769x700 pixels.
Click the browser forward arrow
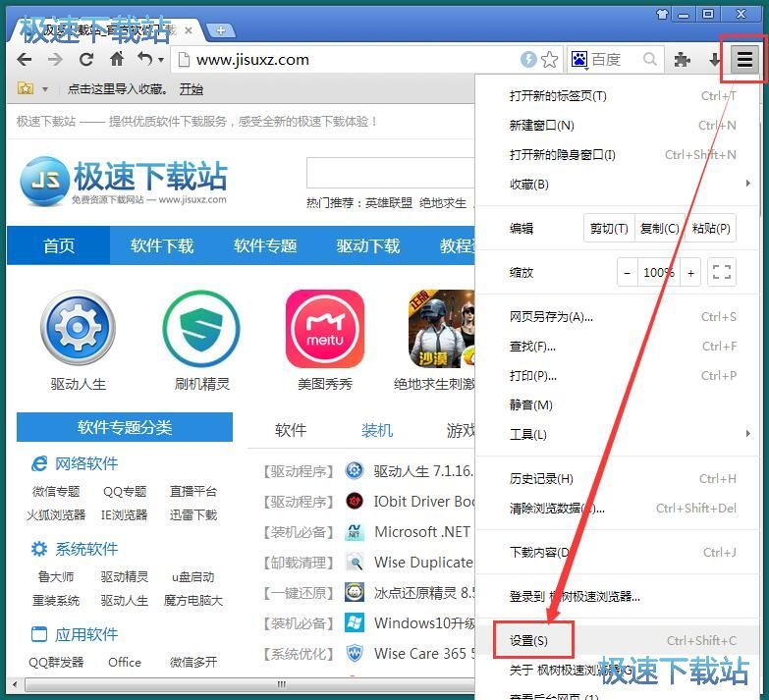point(55,60)
